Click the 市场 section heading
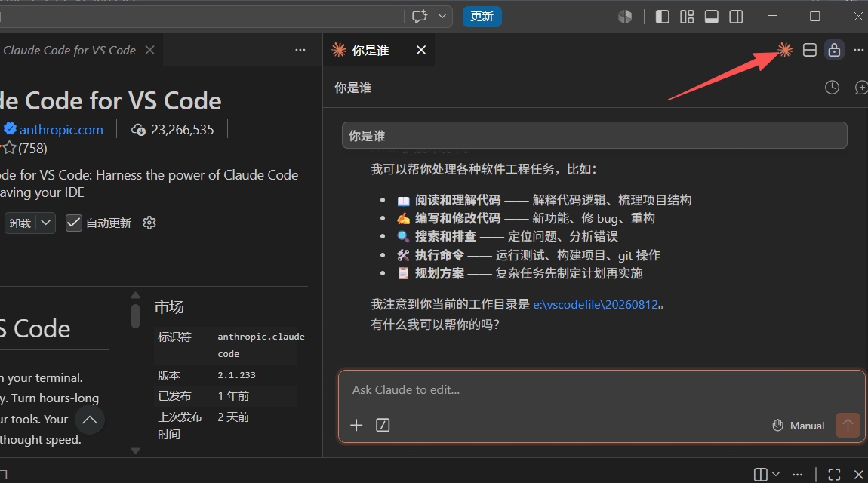 [x=169, y=307]
